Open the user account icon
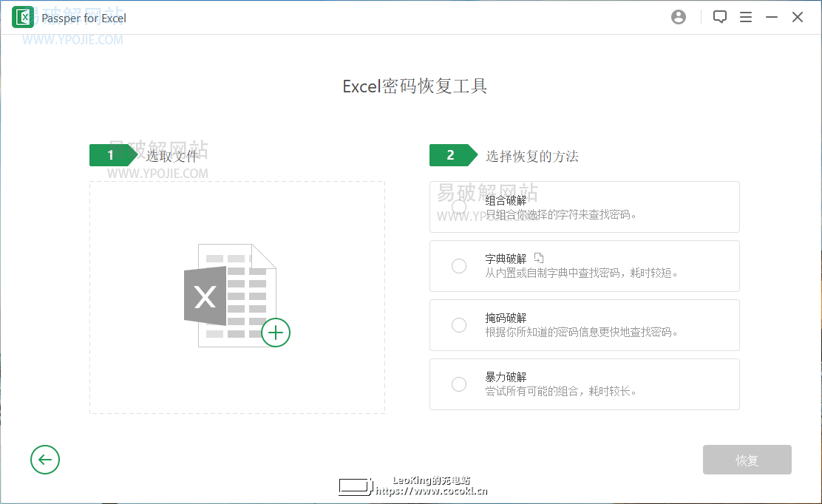 679,17
